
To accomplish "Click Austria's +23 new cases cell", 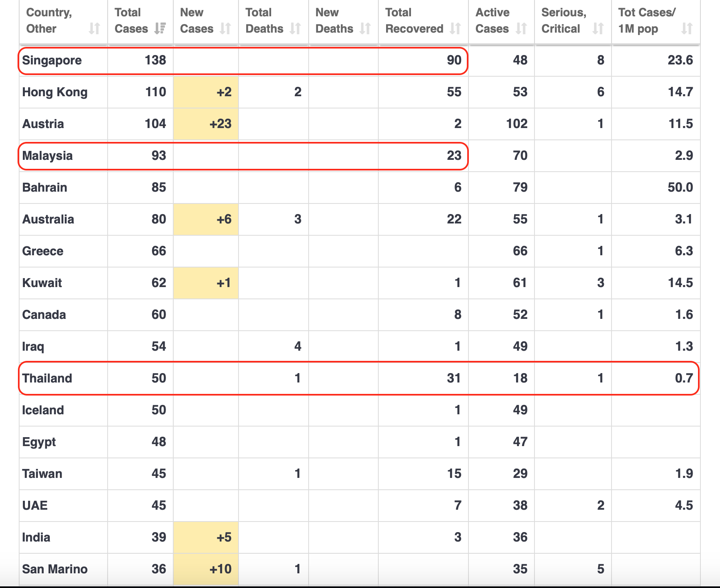I will [206, 124].
